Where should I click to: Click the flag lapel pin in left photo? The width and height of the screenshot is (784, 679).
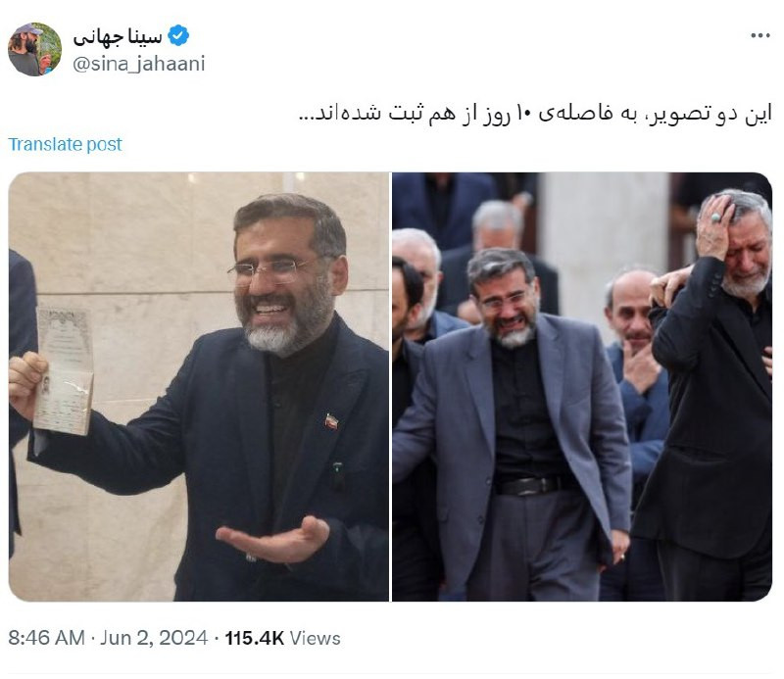coord(331,421)
